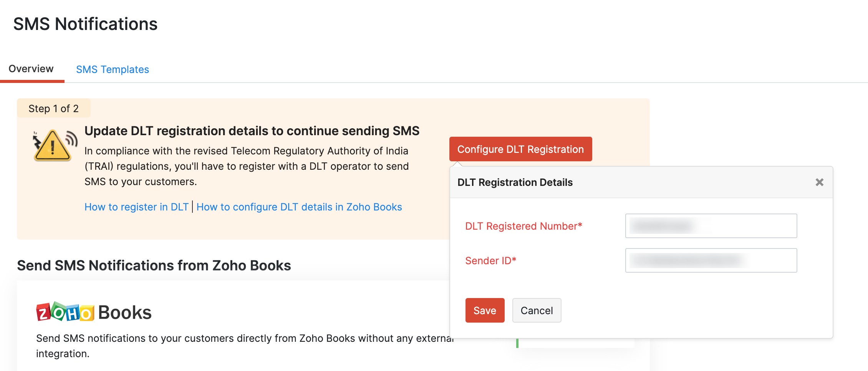The image size is (868, 371).
Task: Click into the Sender ID input field
Action: (x=711, y=260)
